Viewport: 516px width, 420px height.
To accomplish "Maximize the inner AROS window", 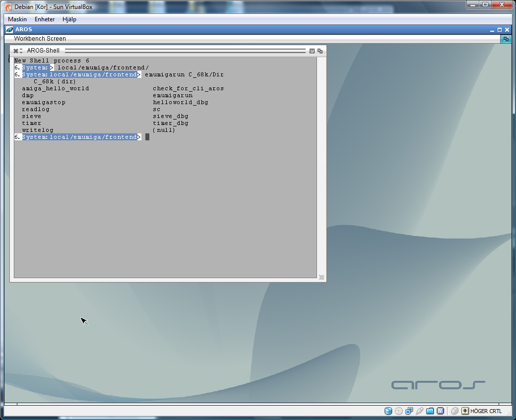I will [x=500, y=30].
